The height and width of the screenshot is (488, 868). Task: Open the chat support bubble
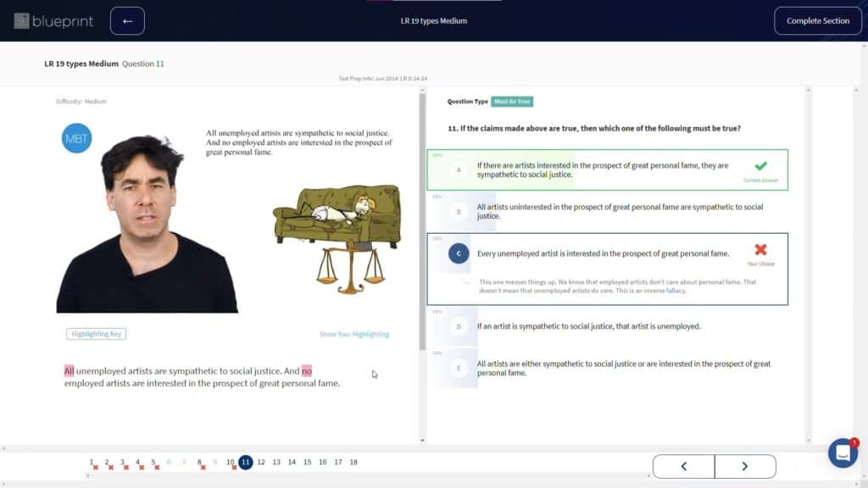[x=843, y=453]
